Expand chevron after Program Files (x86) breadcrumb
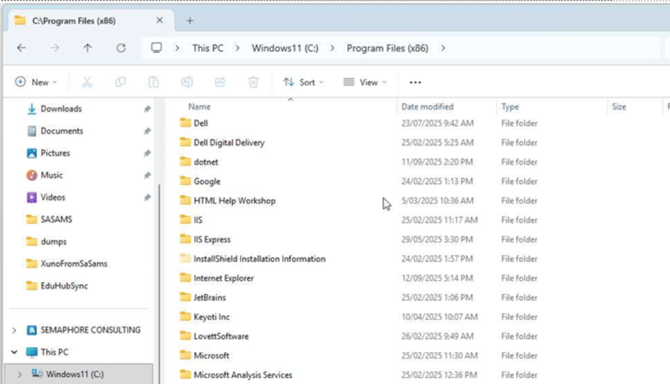 443,48
